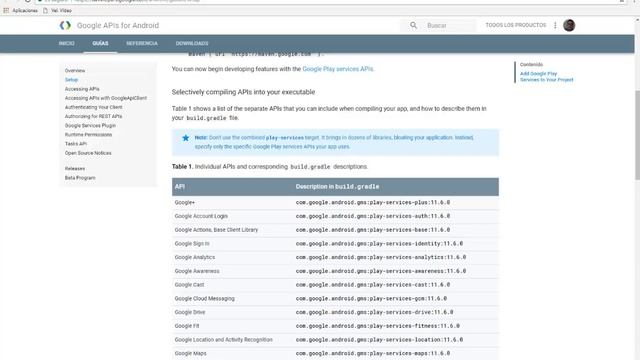Screen dimensions: 640x360
Task: Click Description in build.gradle column header
Action: tap(337, 187)
